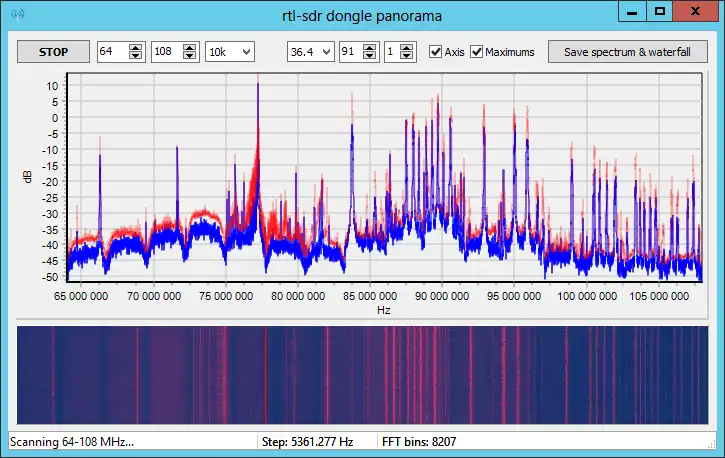Viewport: 725px width, 458px height.
Task: Click Save spectrum & waterfall button
Action: point(627,52)
